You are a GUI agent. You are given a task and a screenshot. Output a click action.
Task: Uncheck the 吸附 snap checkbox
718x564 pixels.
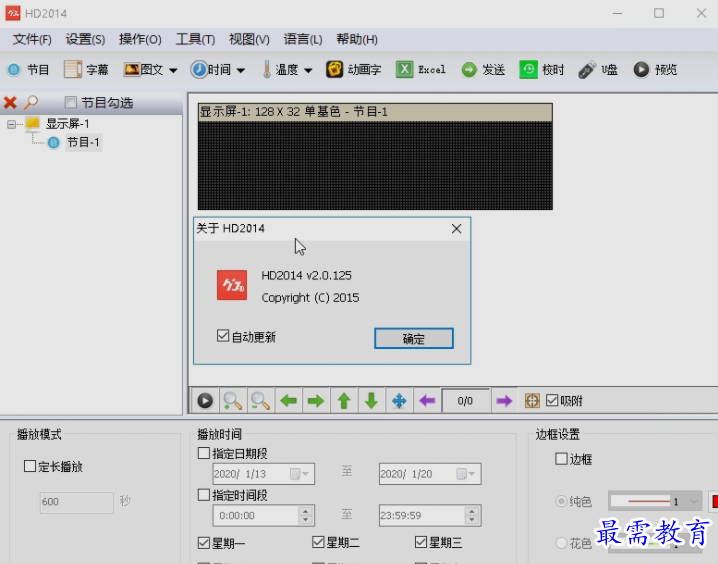552,401
